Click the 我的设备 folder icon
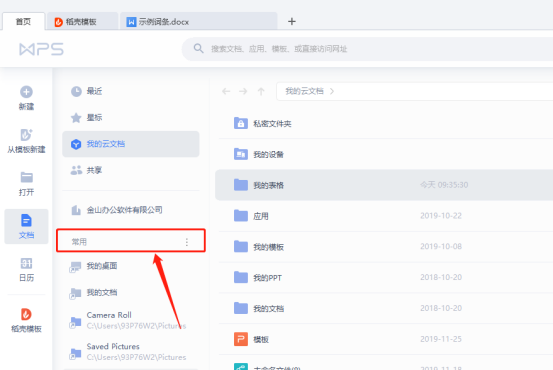Image resolution: width=553 pixels, height=370 pixels. click(241, 154)
